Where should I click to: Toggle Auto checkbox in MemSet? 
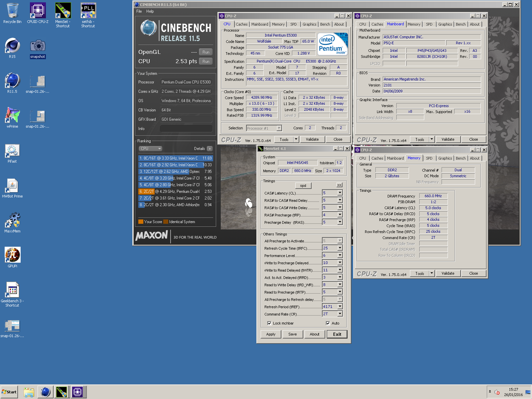coord(328,323)
